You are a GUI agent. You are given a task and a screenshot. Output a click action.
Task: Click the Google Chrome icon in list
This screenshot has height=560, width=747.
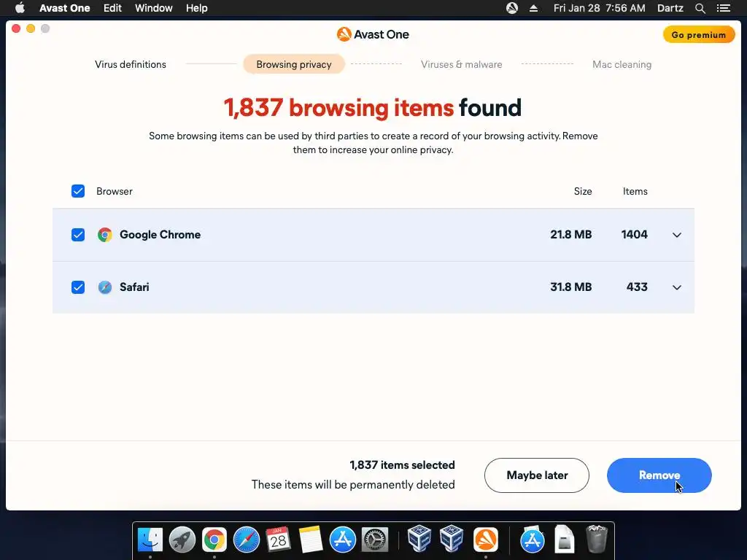click(x=105, y=235)
